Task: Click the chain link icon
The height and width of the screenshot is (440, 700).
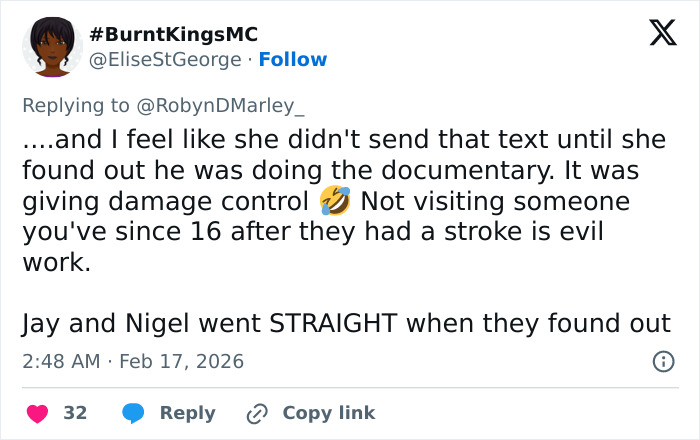Action: click(258, 412)
